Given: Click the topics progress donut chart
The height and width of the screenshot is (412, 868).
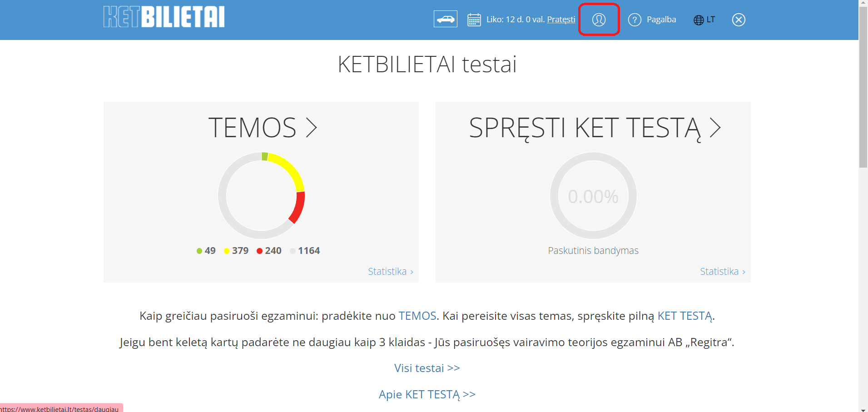Looking at the screenshot, I should 261,195.
